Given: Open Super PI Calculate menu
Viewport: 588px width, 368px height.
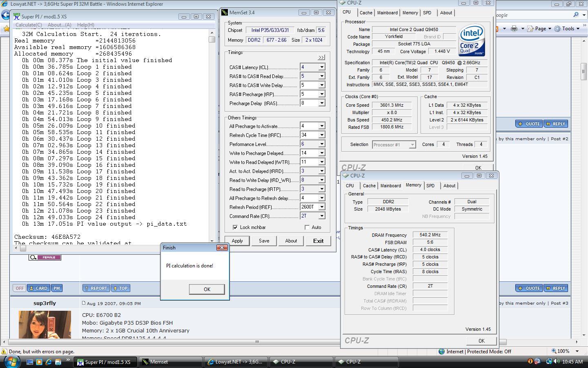Looking at the screenshot, I should pyautogui.click(x=29, y=25).
